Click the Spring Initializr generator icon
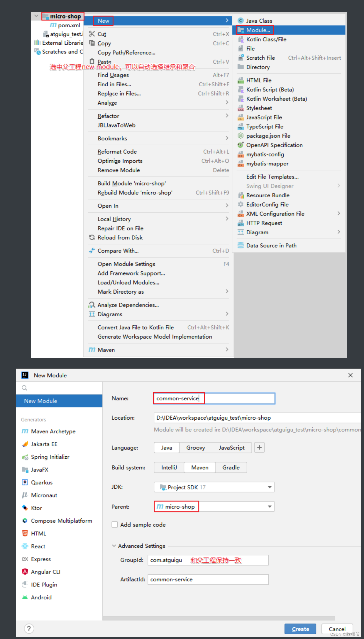 25,457
